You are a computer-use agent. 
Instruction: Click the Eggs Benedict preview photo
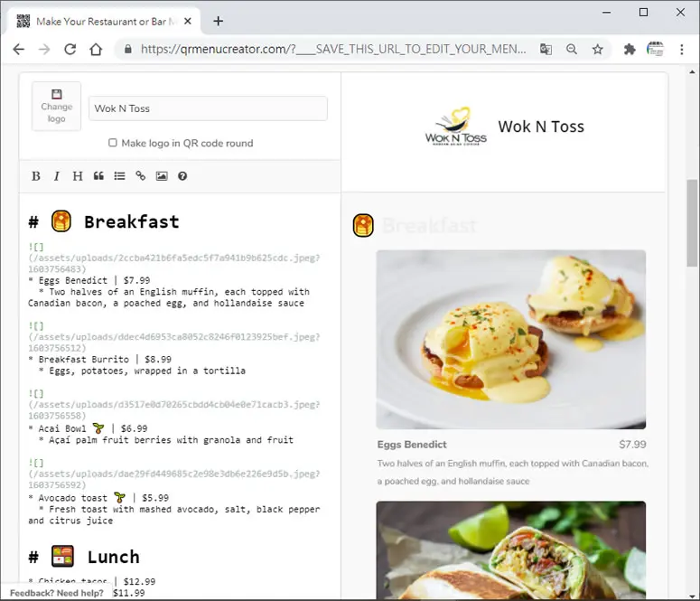(510, 340)
